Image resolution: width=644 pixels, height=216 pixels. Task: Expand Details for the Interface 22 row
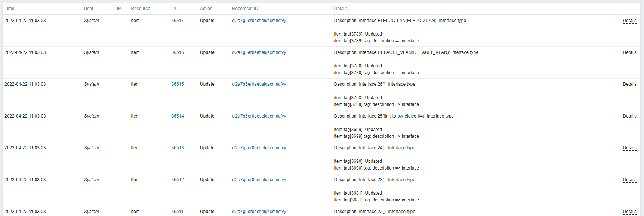point(629,212)
